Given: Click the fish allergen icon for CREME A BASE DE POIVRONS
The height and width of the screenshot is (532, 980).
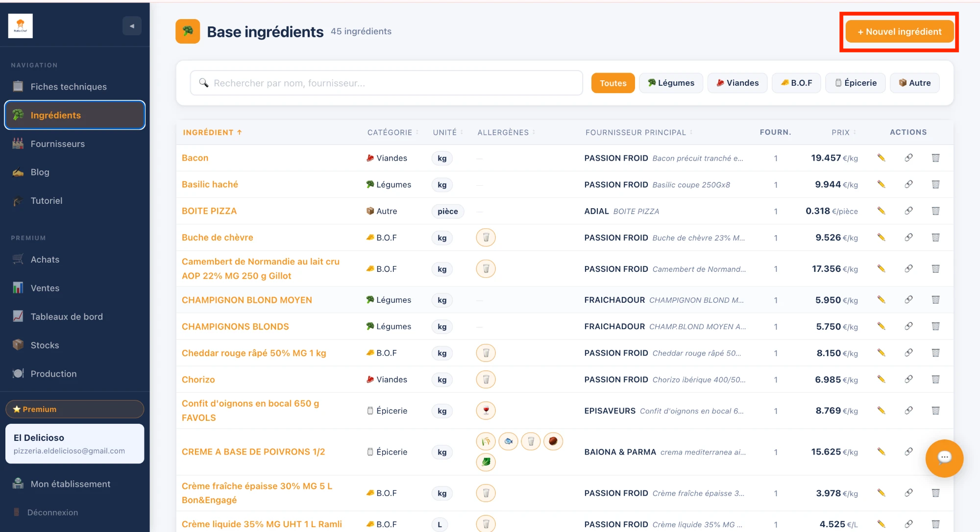Looking at the screenshot, I should [508, 441].
